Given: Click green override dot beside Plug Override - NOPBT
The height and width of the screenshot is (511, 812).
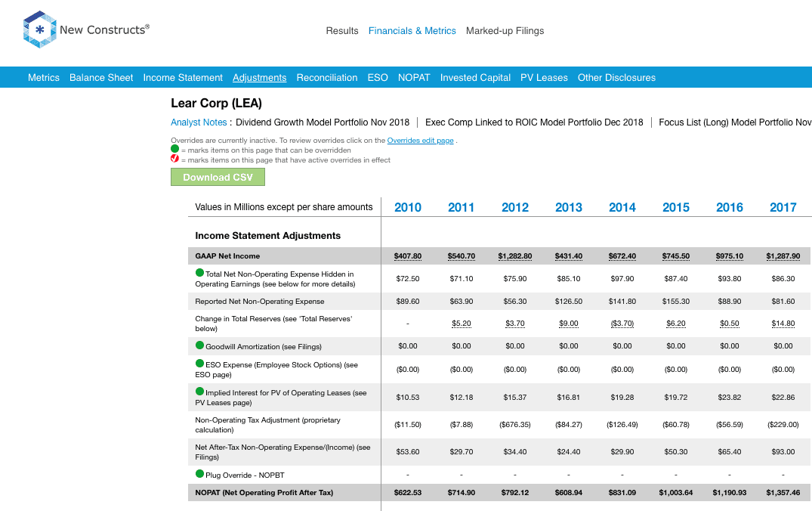Looking at the screenshot, I should point(199,474).
